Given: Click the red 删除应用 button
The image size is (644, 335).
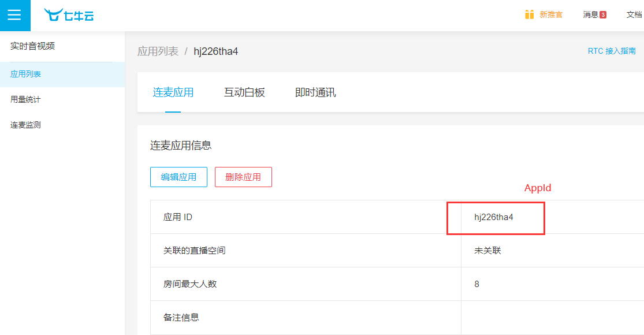Looking at the screenshot, I should pyautogui.click(x=243, y=177).
